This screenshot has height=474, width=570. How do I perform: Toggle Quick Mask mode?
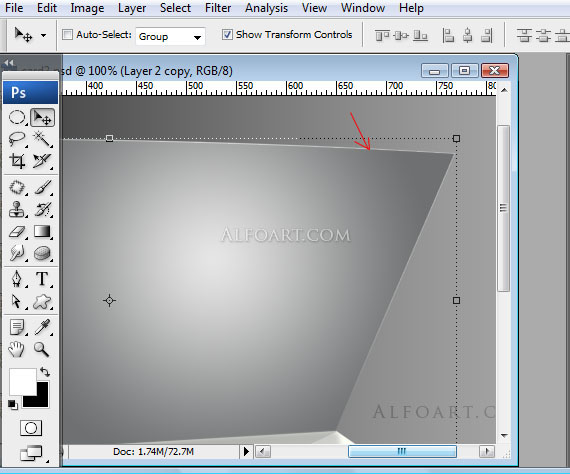31,428
